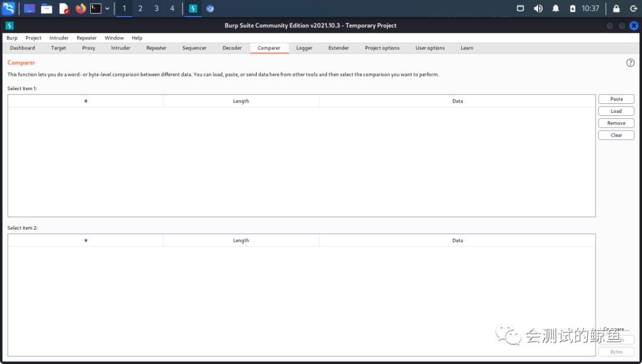Open the Window menu
Image resolution: width=642 pixels, height=364 pixels.
114,37
